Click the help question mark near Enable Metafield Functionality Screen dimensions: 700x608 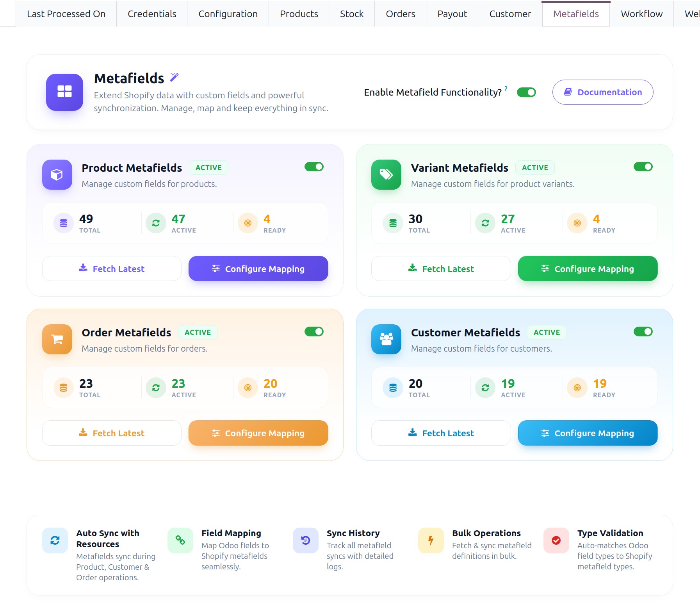506,89
